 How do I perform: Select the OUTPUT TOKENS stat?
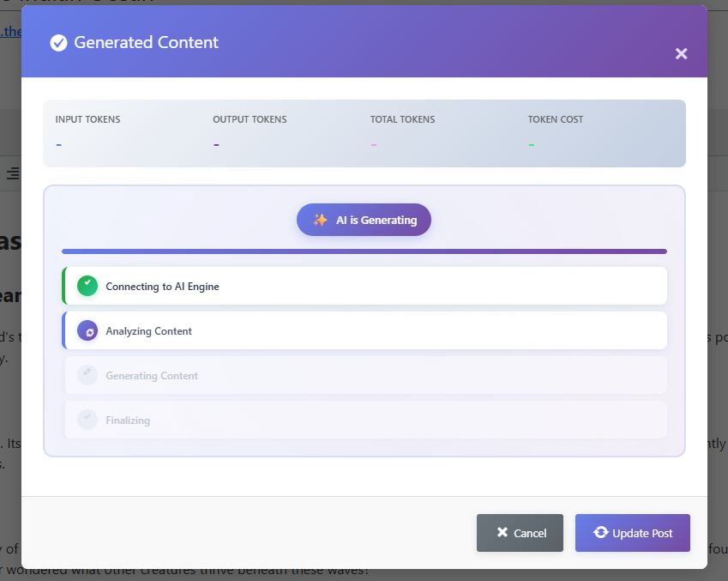pos(215,144)
